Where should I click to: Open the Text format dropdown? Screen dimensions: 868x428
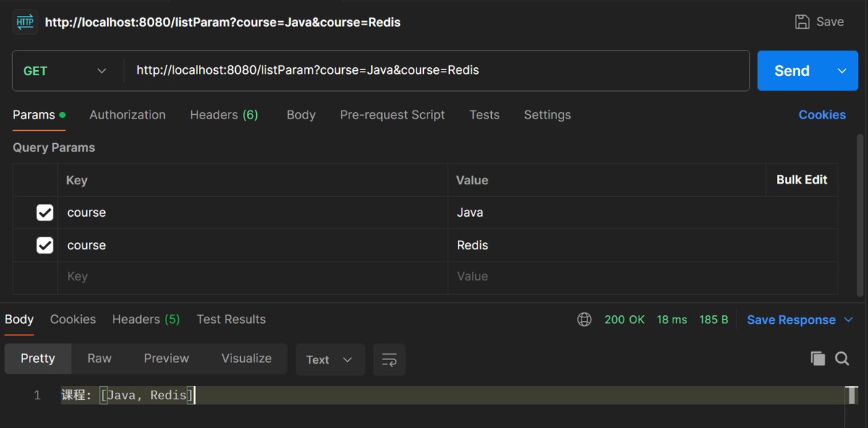tap(330, 359)
